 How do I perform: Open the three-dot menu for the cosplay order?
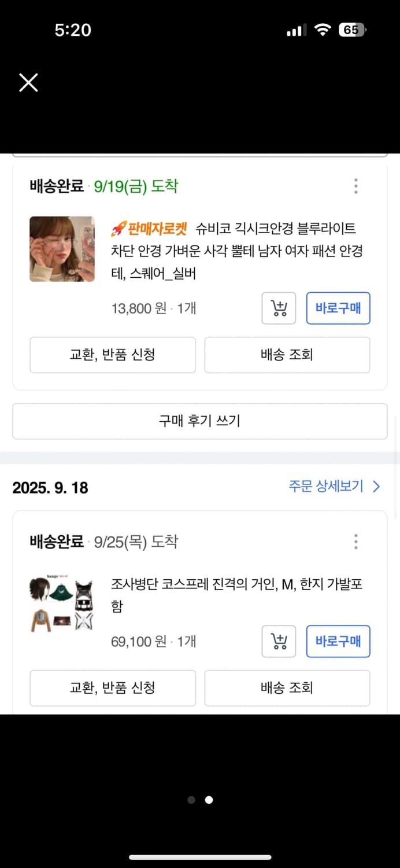point(356,542)
